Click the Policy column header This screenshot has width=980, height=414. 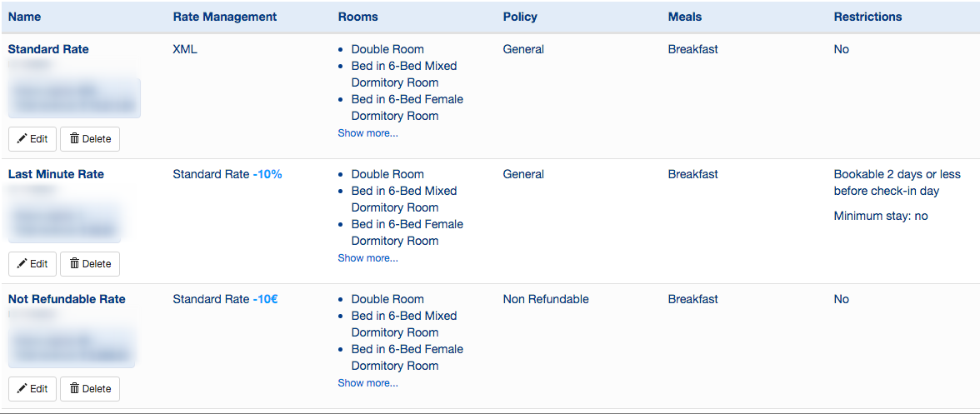[x=520, y=17]
